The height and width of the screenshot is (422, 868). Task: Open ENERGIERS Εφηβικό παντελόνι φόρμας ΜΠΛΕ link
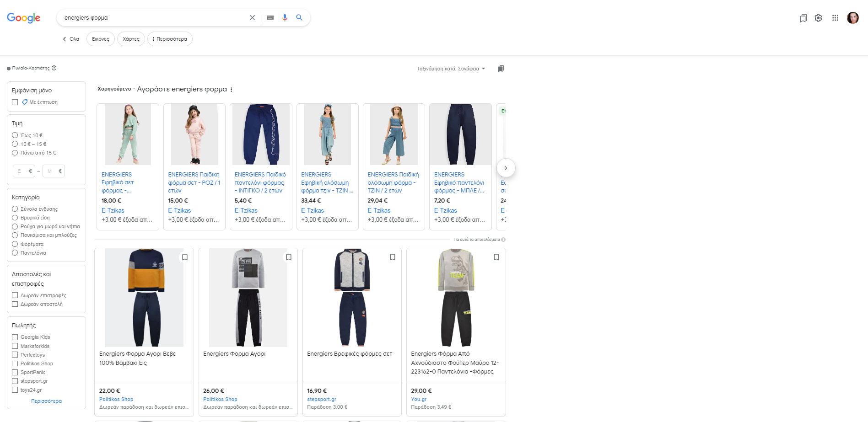(x=459, y=182)
